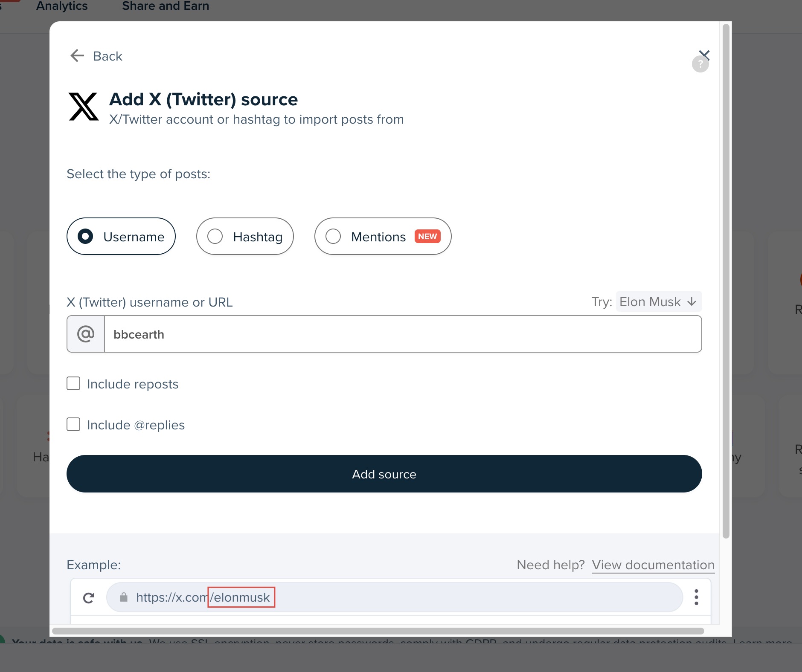The width and height of the screenshot is (802, 672).
Task: Click the Back text link
Action: click(108, 56)
